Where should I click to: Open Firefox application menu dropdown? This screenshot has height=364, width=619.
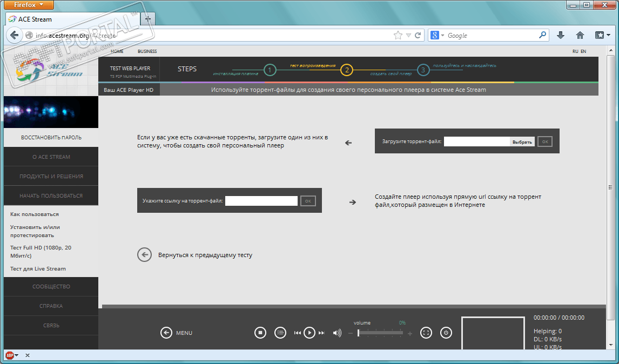pos(29,5)
